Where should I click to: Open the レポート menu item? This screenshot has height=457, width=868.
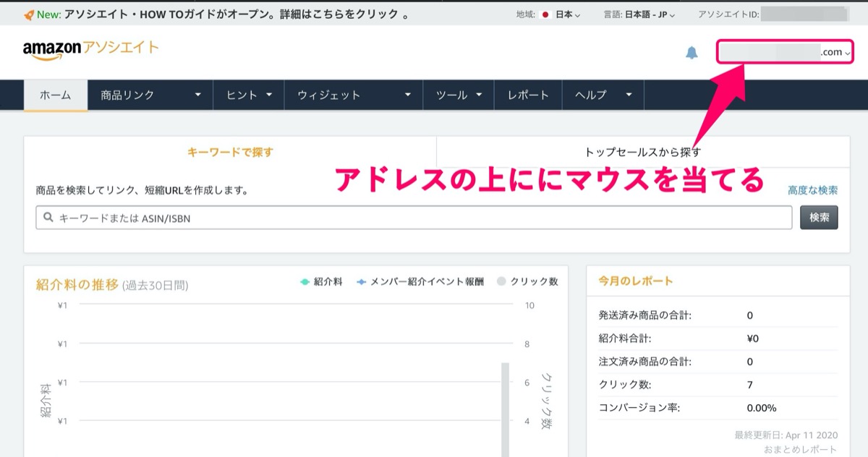(528, 95)
